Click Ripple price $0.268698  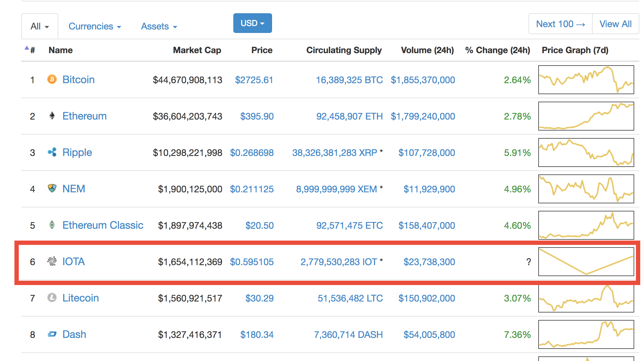click(x=252, y=153)
